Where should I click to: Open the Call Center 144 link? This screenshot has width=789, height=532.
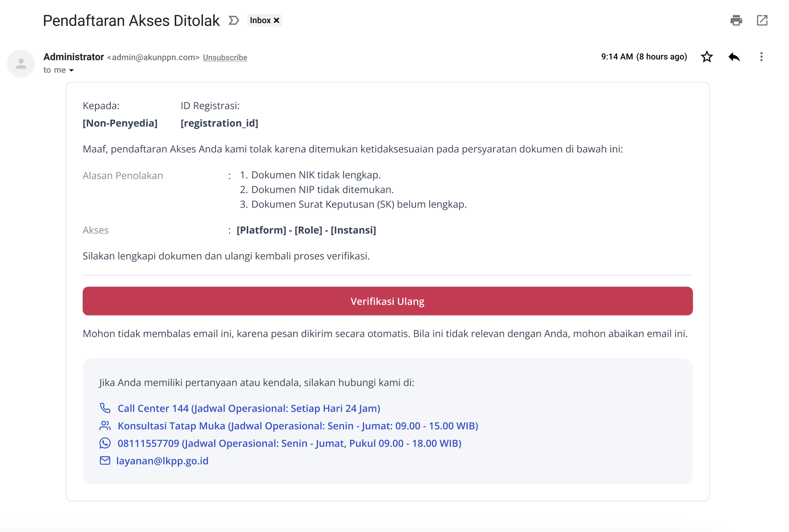(249, 408)
